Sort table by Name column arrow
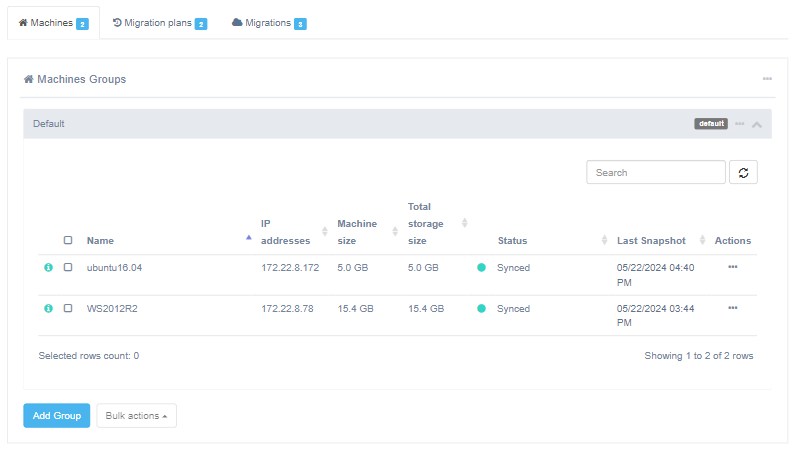Image resolution: width=794 pixels, height=456 pixels. (249, 239)
